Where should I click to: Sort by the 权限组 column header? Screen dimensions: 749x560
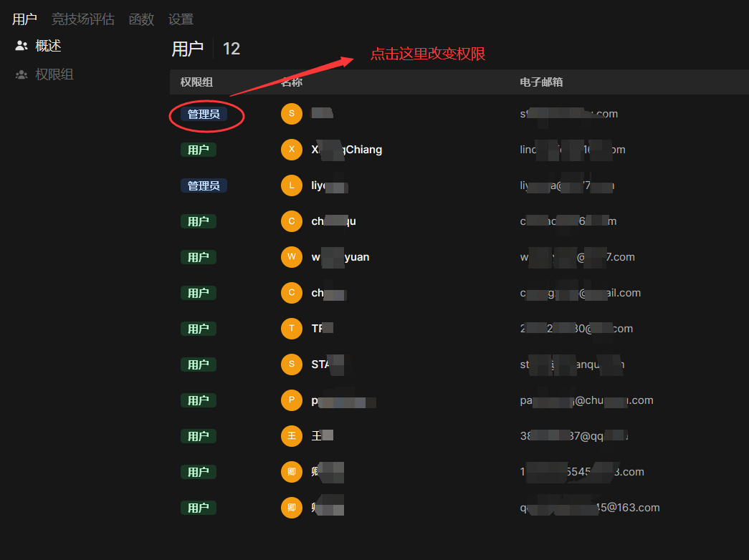point(196,82)
